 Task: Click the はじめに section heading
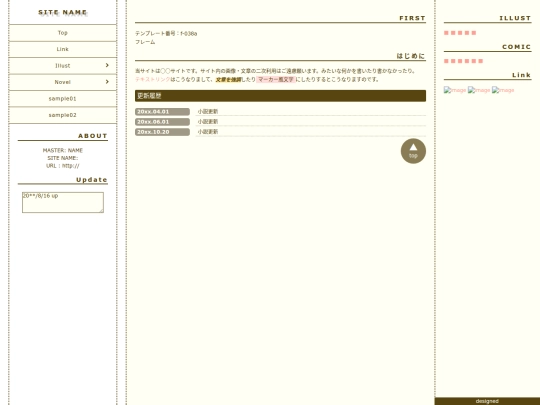click(411, 56)
